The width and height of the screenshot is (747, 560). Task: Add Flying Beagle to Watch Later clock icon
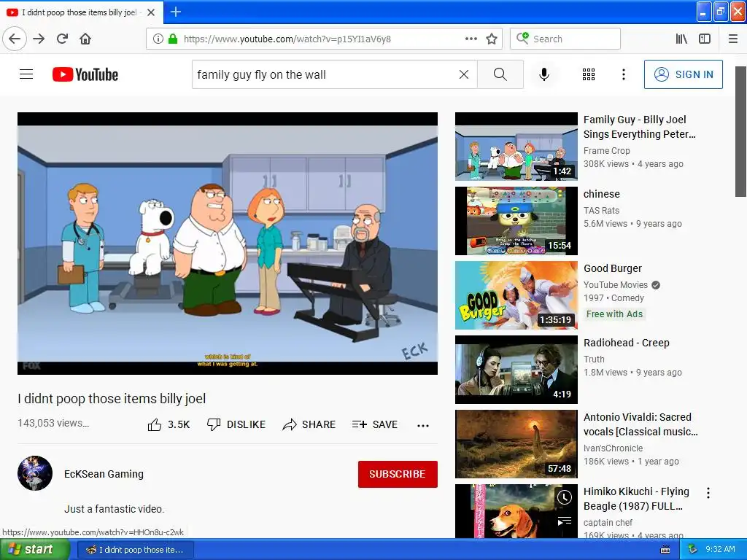tap(565, 497)
